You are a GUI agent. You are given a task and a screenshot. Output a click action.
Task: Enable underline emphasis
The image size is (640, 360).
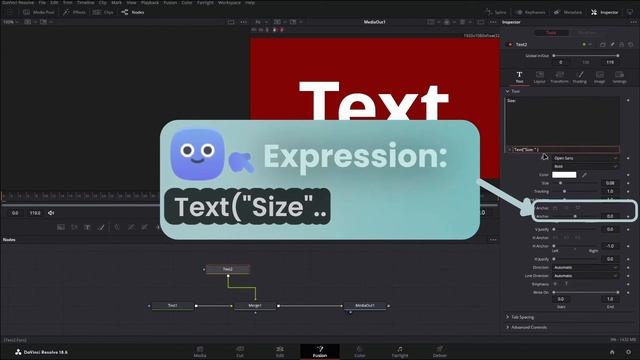point(566,284)
